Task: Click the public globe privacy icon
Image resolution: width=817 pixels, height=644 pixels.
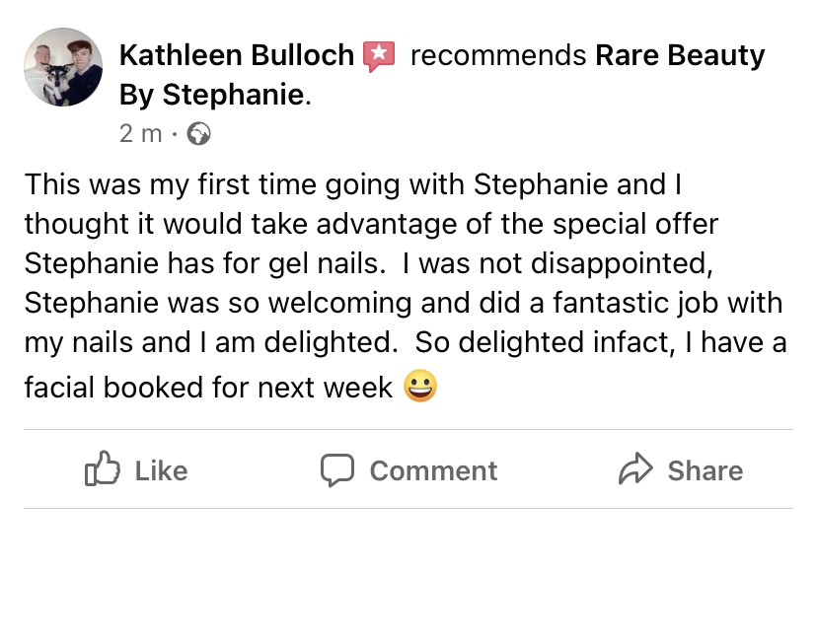Action: [198, 134]
